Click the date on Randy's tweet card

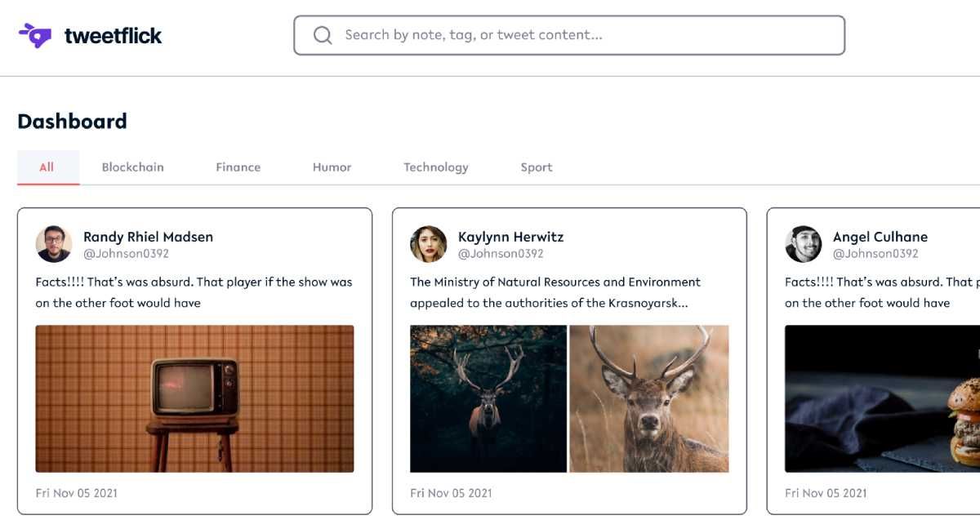tap(75, 493)
